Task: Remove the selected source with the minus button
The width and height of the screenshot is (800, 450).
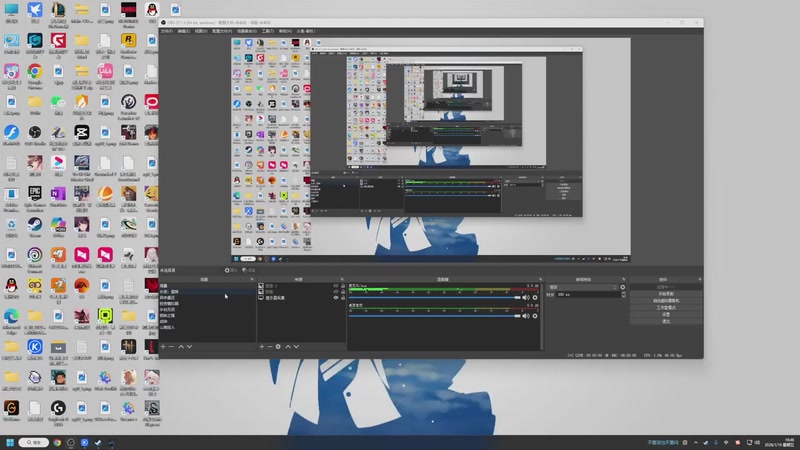Action: (x=270, y=346)
